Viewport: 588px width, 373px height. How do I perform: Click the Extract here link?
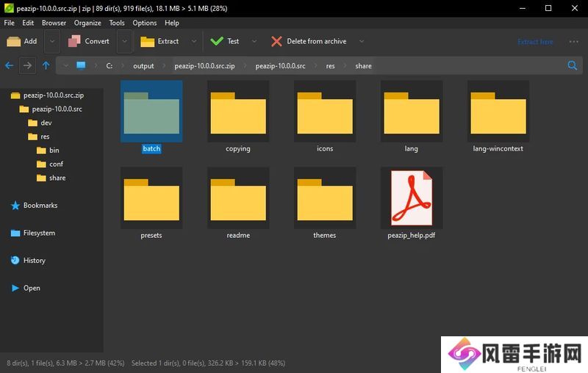click(535, 42)
